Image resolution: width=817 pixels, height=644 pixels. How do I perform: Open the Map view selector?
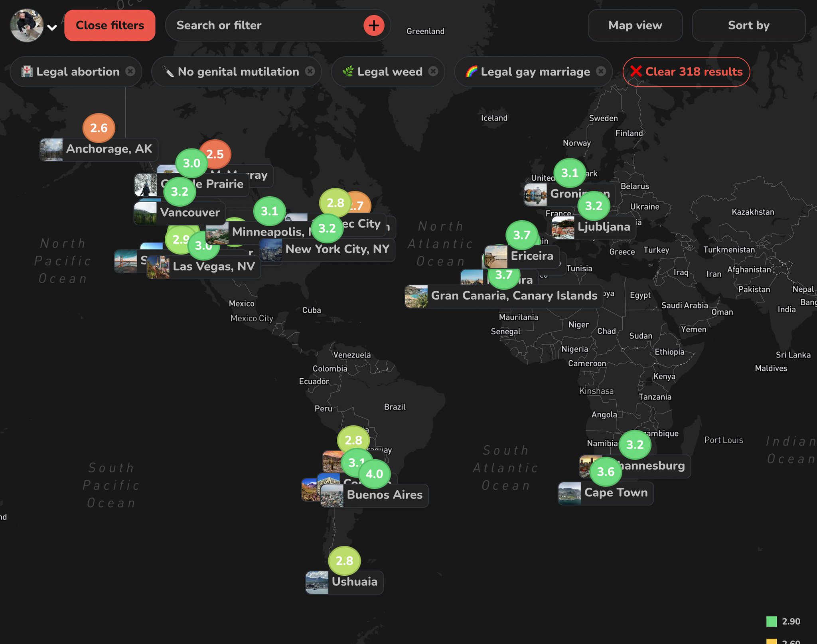[x=635, y=25]
